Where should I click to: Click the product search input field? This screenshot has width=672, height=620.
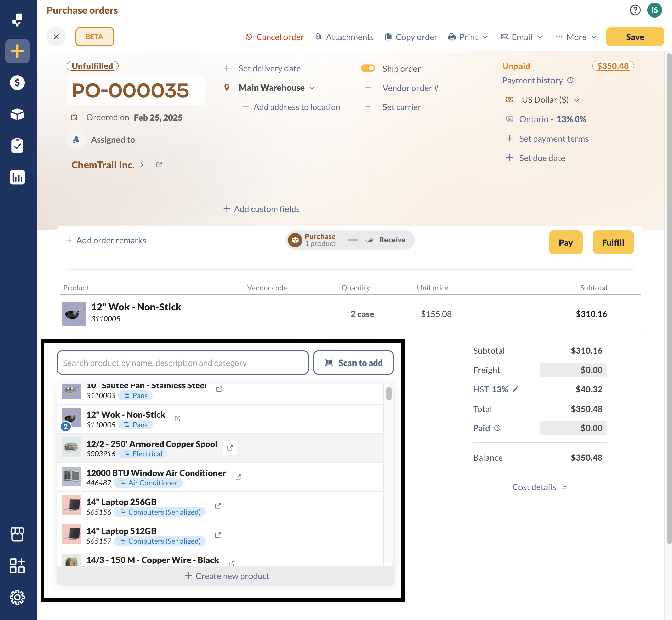click(182, 363)
